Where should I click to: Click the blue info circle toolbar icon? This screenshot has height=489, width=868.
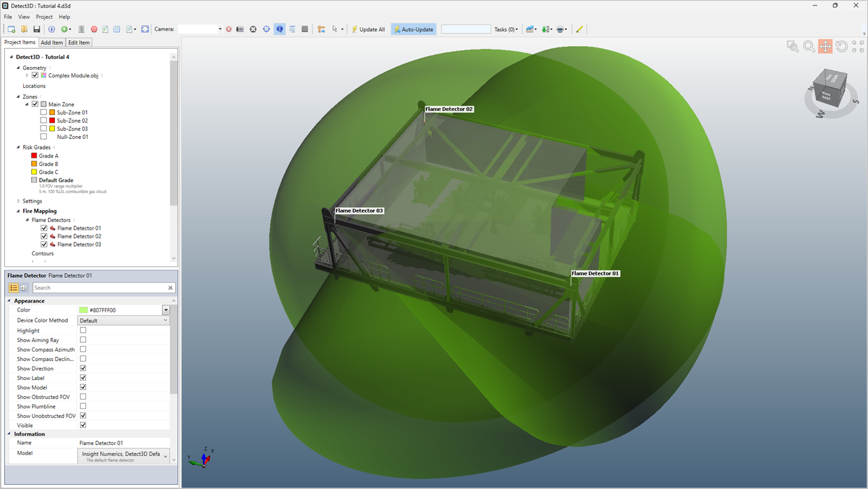pyautogui.click(x=51, y=29)
